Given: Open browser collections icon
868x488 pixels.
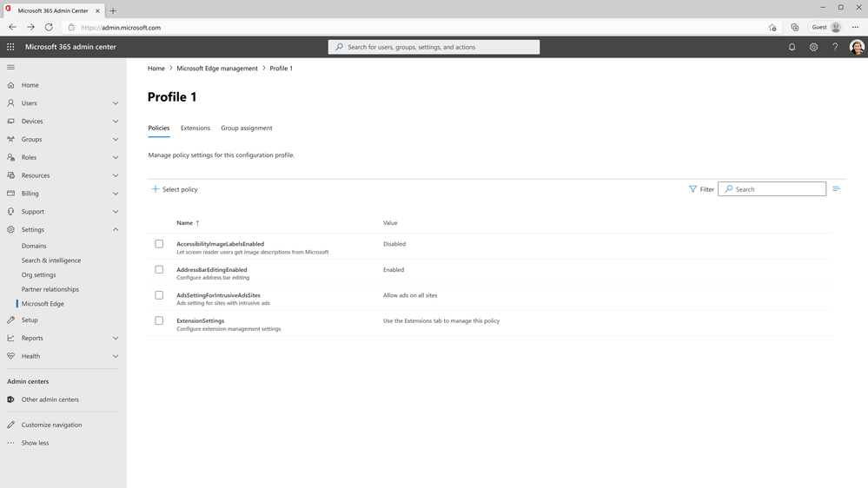Looking at the screenshot, I should [x=794, y=27].
